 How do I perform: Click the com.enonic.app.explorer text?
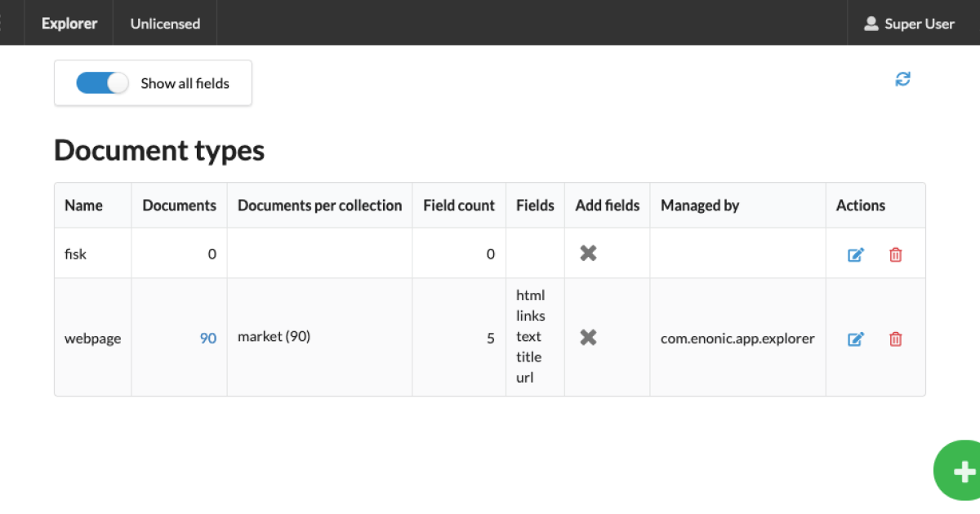[737, 337]
